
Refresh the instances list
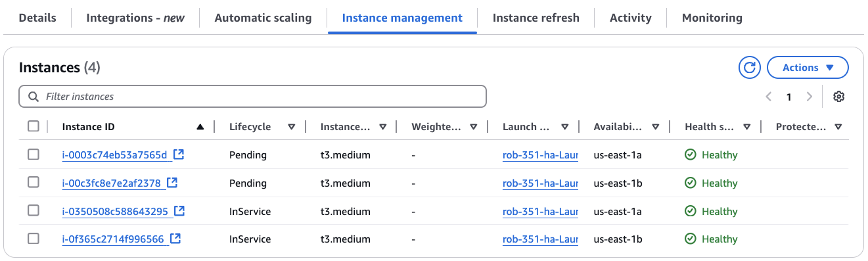[749, 68]
